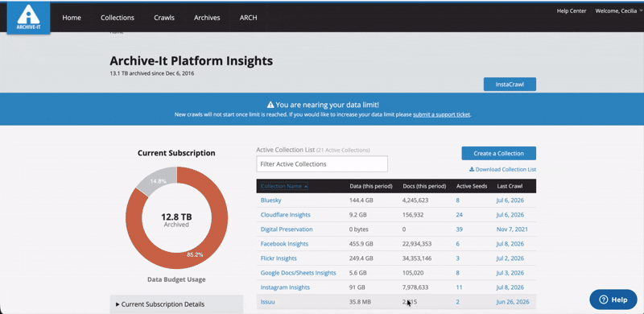The image size is (644, 314).
Task: Click the InstaCrawl button
Action: [510, 85]
